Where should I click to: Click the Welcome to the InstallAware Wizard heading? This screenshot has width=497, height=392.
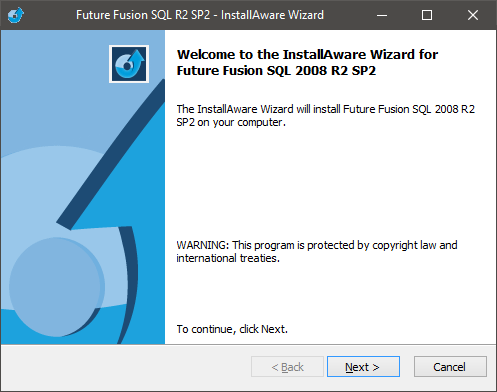click(307, 54)
